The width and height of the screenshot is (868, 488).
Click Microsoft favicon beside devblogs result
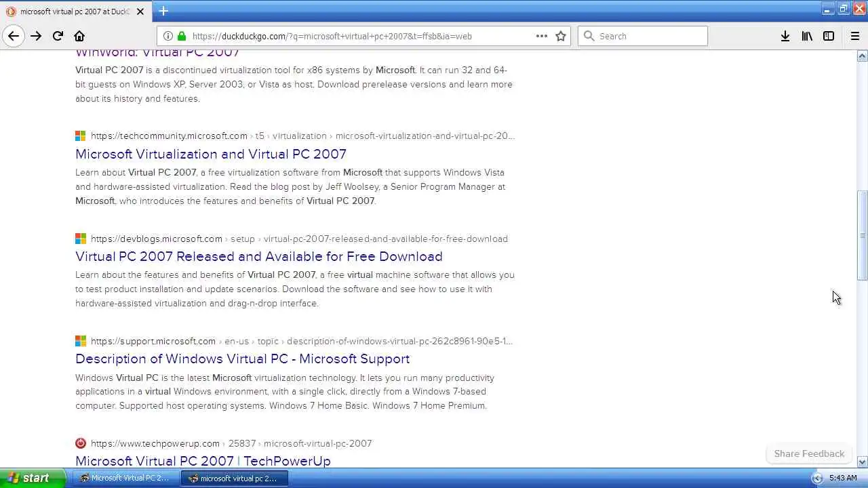click(81, 239)
